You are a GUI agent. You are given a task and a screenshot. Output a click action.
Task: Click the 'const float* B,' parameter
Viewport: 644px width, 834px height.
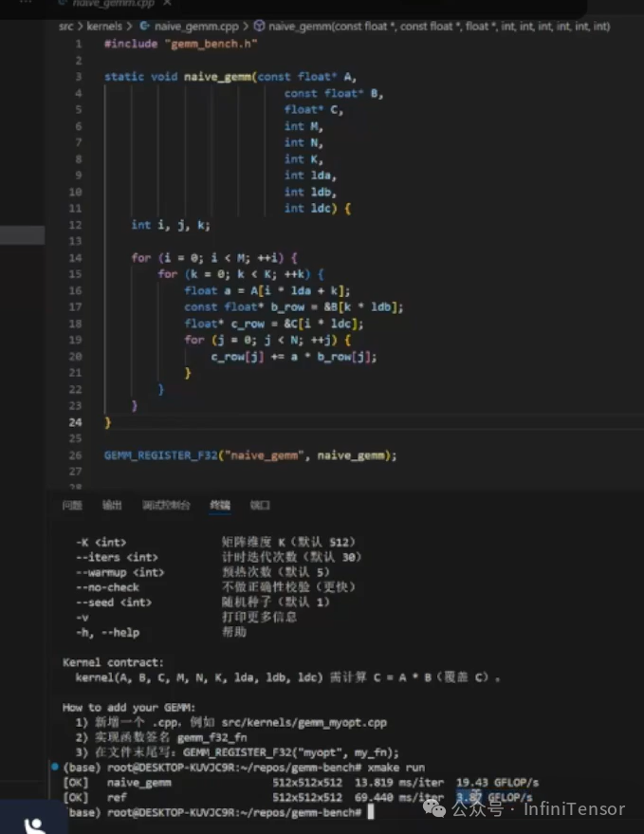[x=334, y=94]
